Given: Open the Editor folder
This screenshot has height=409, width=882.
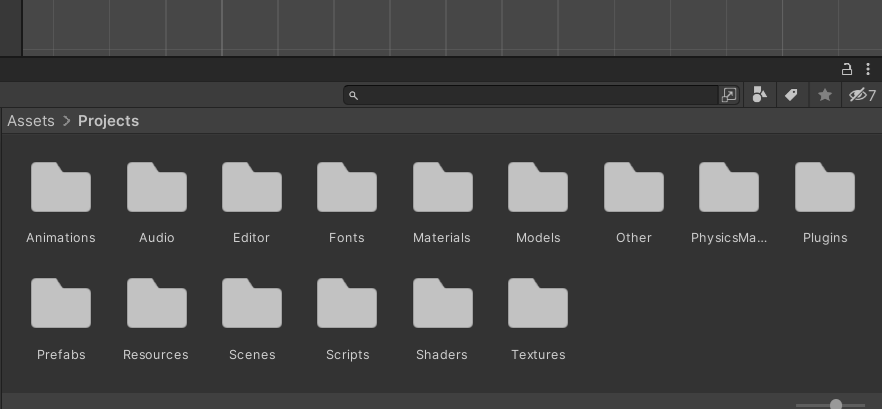Looking at the screenshot, I should pos(252,187).
